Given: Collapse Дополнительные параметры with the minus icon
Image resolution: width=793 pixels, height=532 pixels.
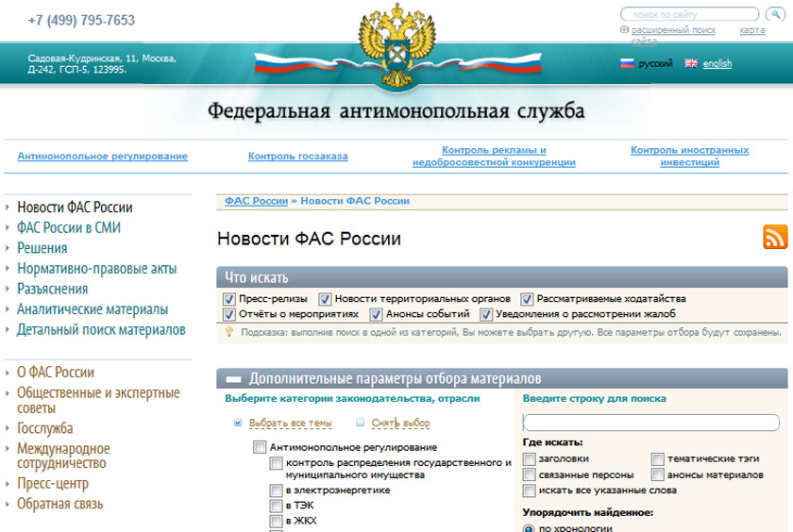Looking at the screenshot, I should point(233,379).
